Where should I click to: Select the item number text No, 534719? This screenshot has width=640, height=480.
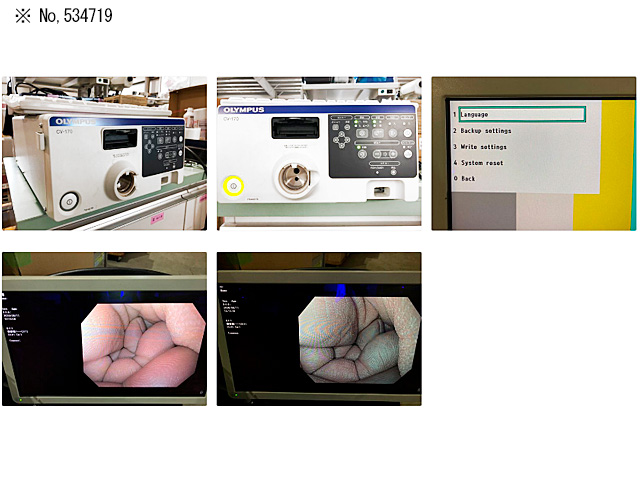(x=76, y=16)
